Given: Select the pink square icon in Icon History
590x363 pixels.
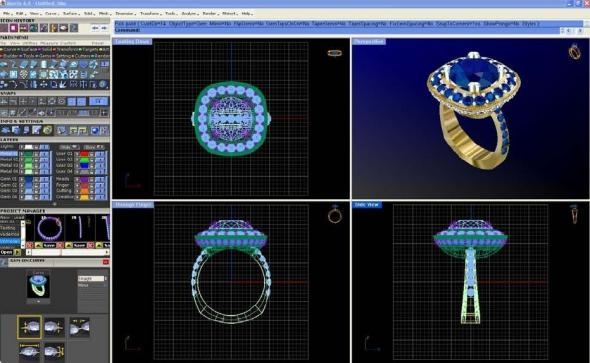Looking at the screenshot, I should (x=14, y=28).
